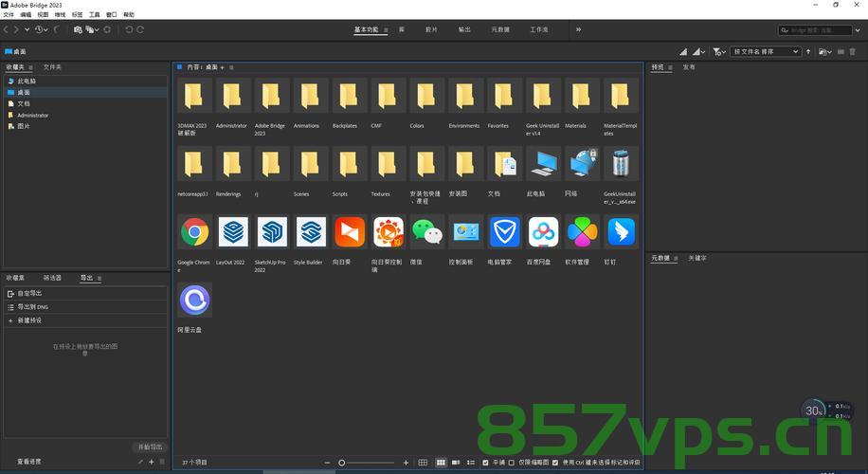Expand more workspaces double chevron
The height and width of the screenshot is (474, 868).
pos(578,29)
